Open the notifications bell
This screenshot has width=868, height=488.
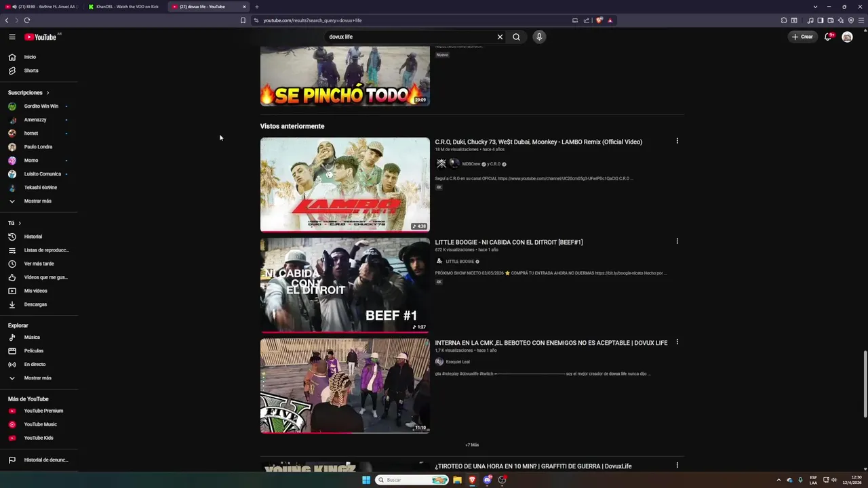click(828, 37)
